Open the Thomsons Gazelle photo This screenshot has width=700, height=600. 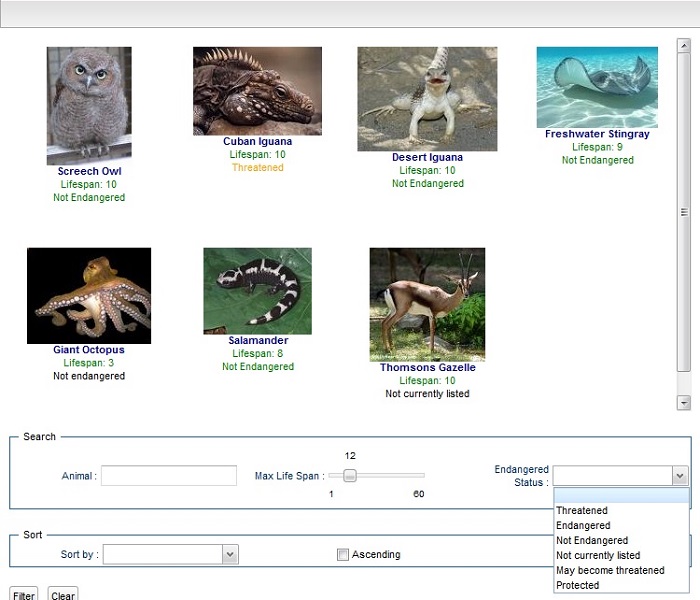pos(427,304)
